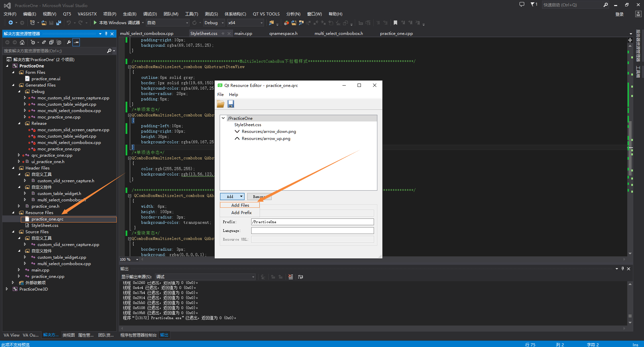This screenshot has width=644, height=347.
Task: Switch to practice_one.cpp editor tab
Action: [x=396, y=34]
